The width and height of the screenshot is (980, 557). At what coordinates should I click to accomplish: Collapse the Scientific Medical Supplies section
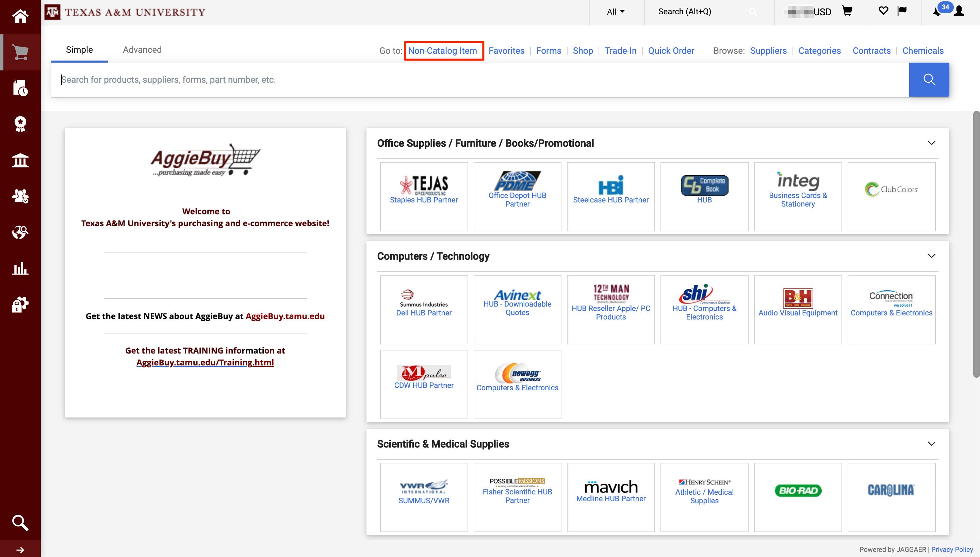pyautogui.click(x=931, y=443)
